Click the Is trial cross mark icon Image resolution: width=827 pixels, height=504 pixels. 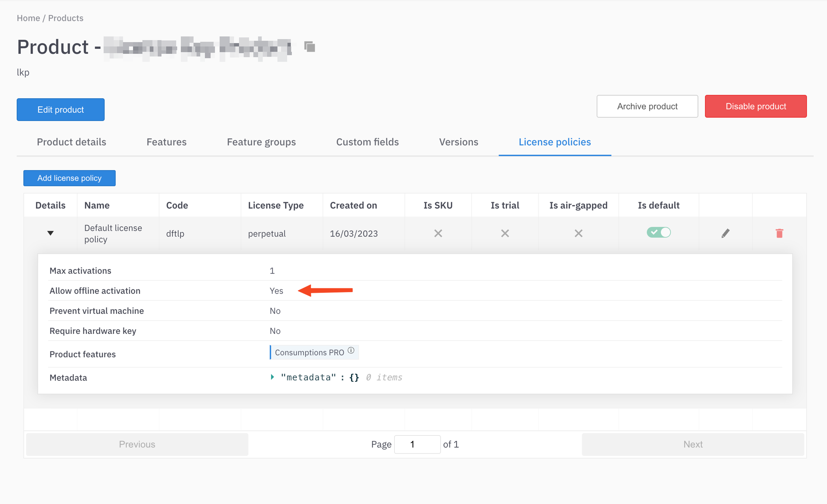[505, 233]
